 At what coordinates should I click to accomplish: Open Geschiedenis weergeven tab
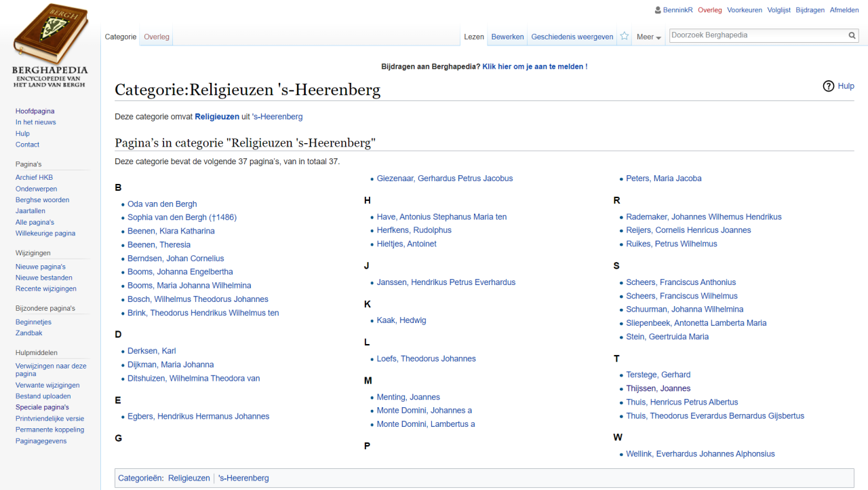(x=572, y=37)
